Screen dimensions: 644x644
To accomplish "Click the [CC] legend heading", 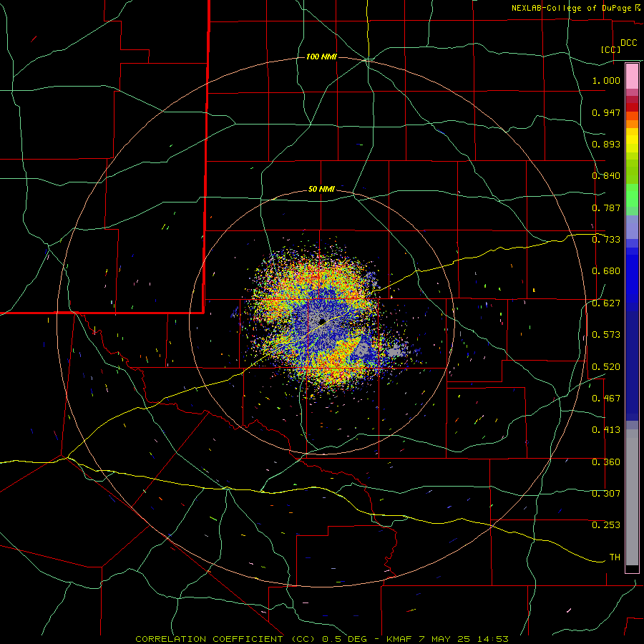I will [610, 49].
